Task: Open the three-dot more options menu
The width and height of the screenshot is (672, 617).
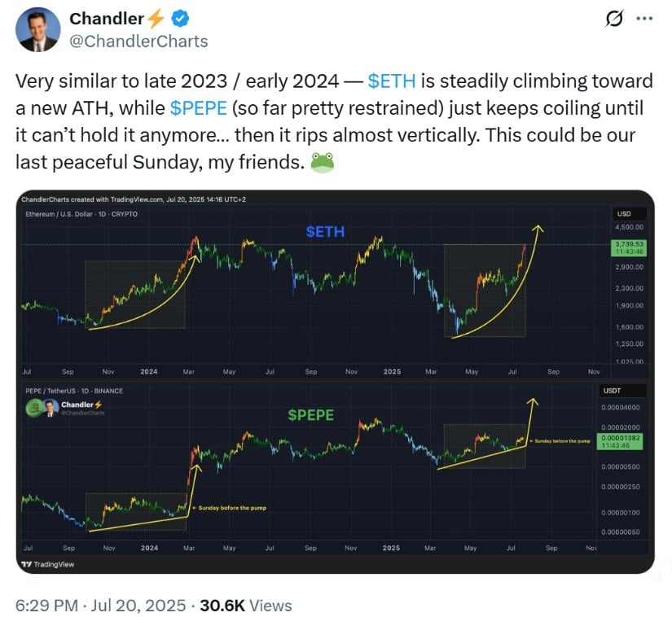Action: 644,19
